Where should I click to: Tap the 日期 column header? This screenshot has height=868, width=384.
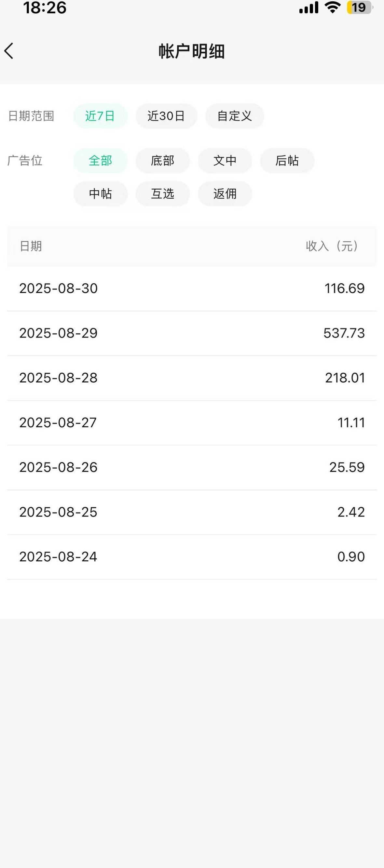(x=31, y=246)
